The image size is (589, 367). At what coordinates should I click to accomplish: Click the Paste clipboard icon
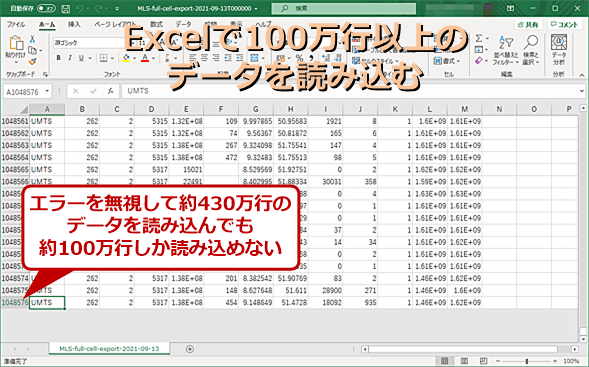pos(16,42)
